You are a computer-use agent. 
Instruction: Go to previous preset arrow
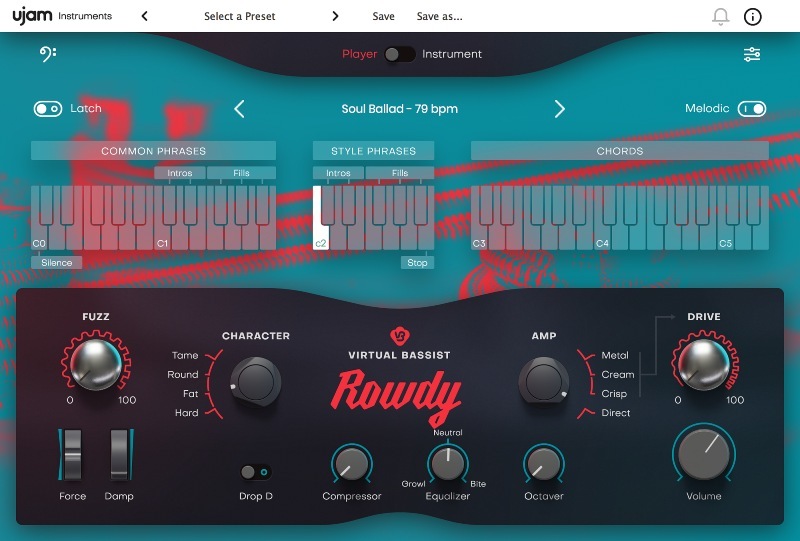click(144, 16)
